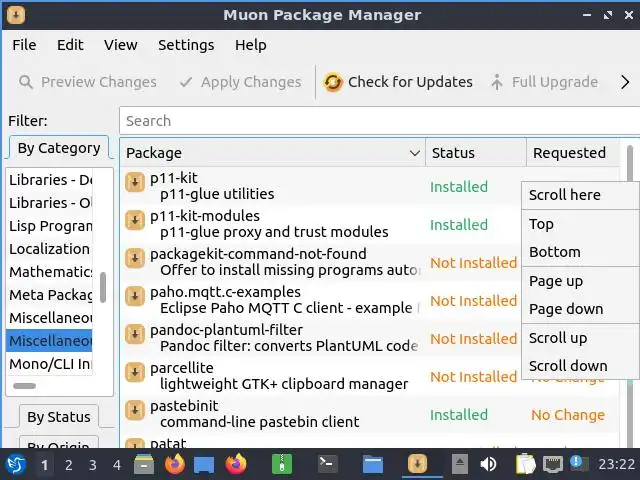Click the Check for Updates refresh icon
The image size is (640, 480).
pyautogui.click(x=333, y=82)
